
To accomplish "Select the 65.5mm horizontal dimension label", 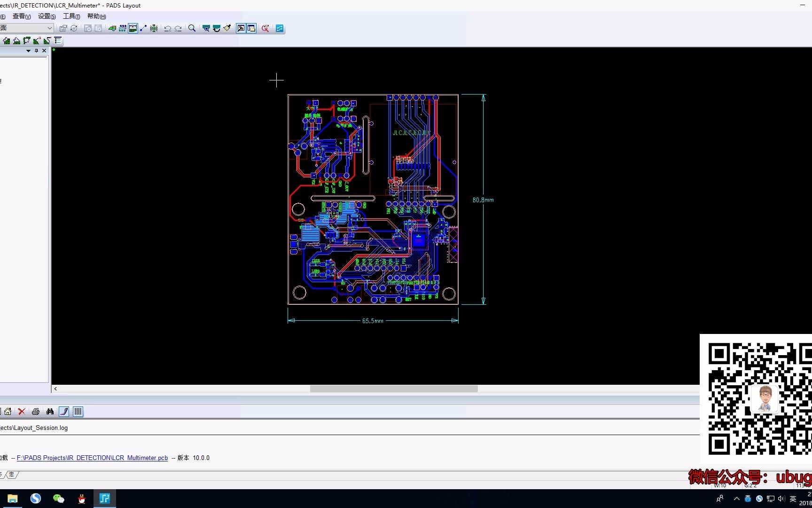I will pyautogui.click(x=373, y=321).
